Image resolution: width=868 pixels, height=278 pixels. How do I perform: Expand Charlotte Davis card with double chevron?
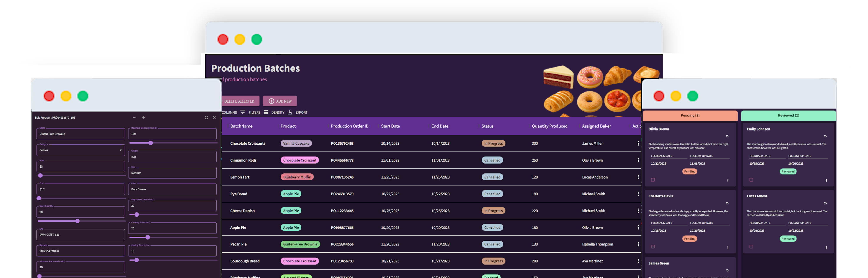(x=727, y=204)
